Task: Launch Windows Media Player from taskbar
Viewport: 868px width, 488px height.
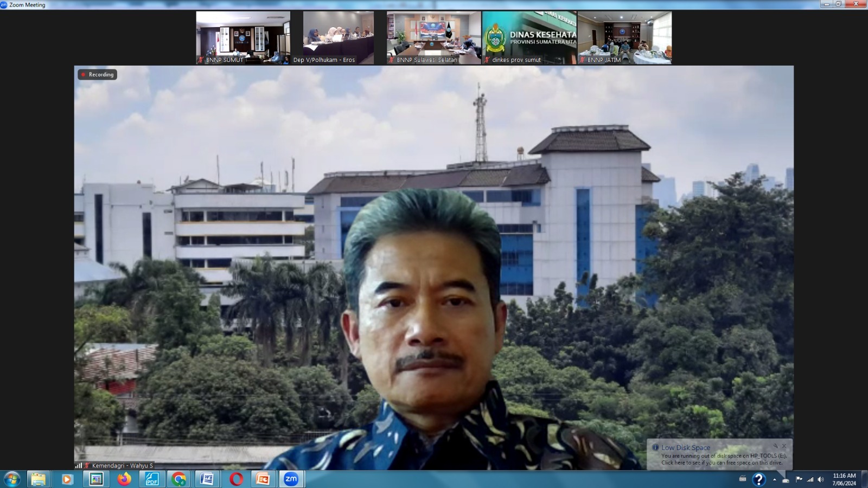Action: [67, 479]
